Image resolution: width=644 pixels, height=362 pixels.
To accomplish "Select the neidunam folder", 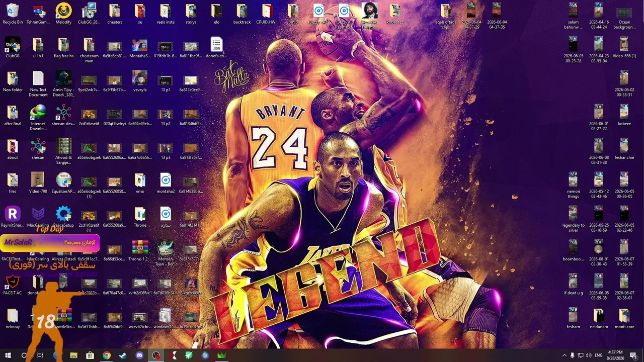I will (x=598, y=318).
